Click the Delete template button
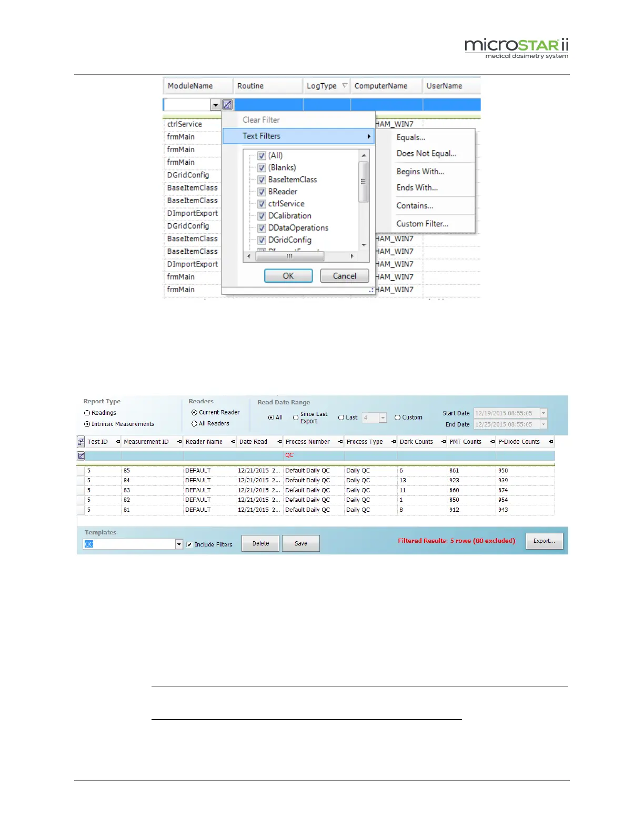Screen dimensions: 644x834 [x=260, y=543]
